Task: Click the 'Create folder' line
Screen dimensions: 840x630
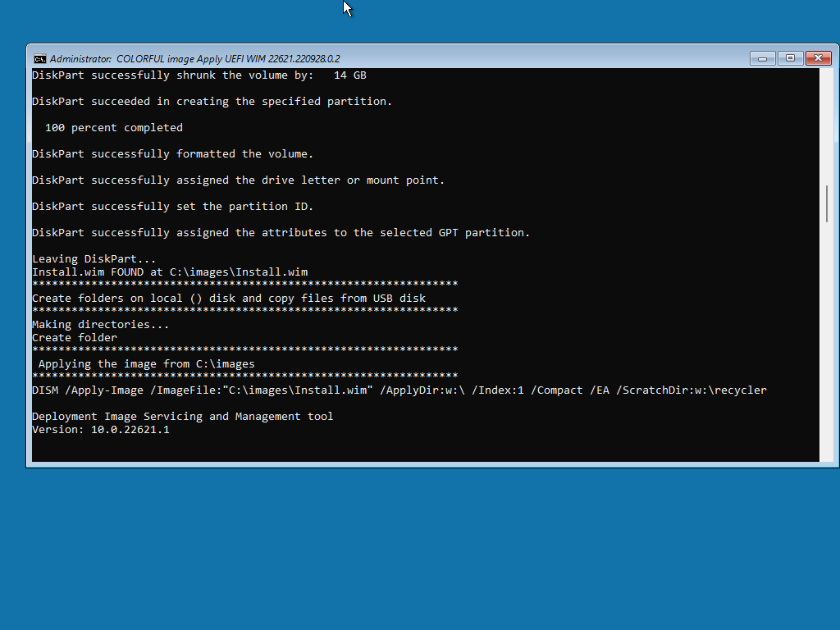Action: (75, 338)
